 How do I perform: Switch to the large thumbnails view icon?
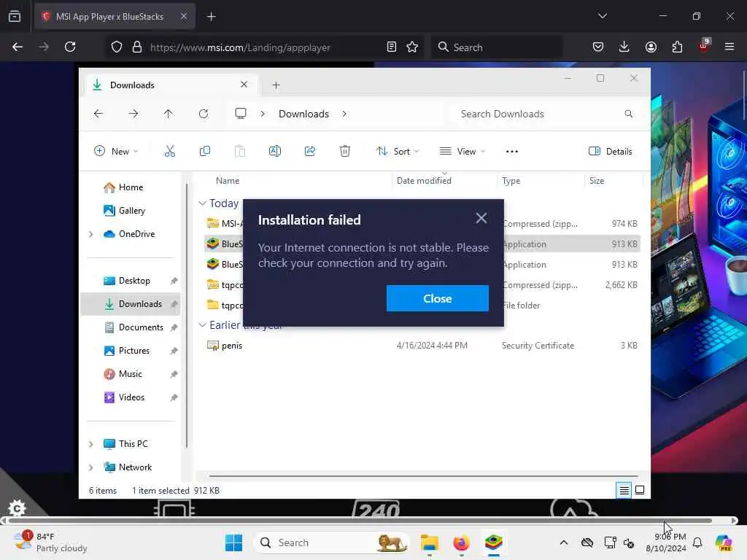click(x=640, y=490)
